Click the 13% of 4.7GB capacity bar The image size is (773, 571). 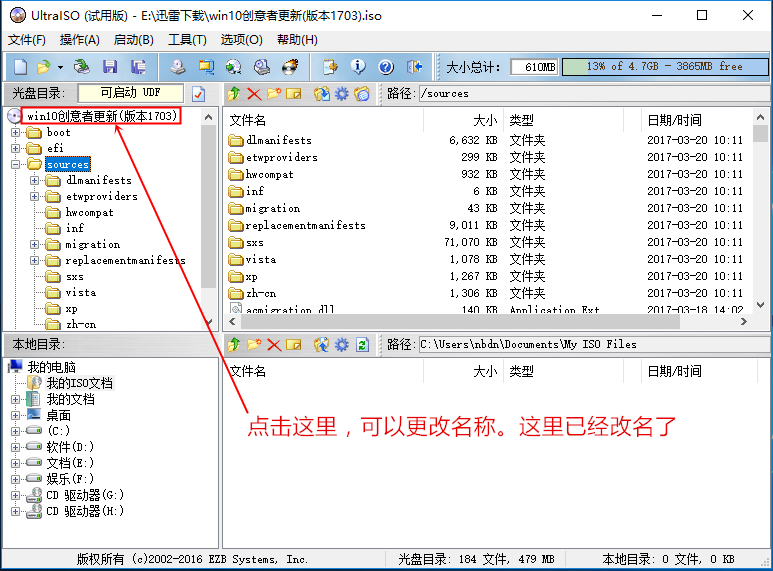click(x=665, y=67)
